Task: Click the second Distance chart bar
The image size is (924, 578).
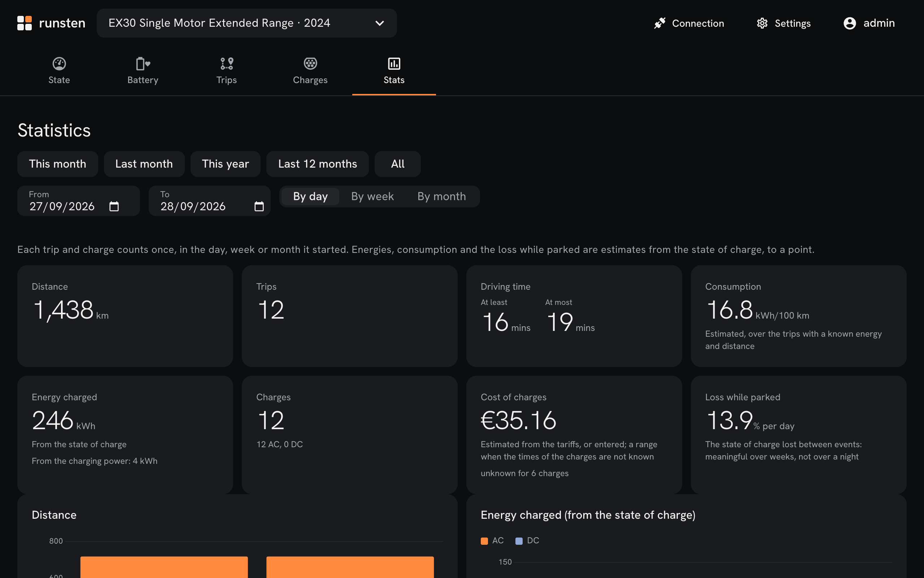Action: pos(350,567)
